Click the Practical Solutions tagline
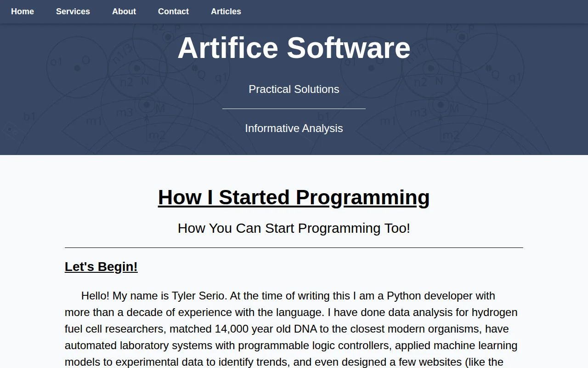The height and width of the screenshot is (368, 588). [294, 89]
